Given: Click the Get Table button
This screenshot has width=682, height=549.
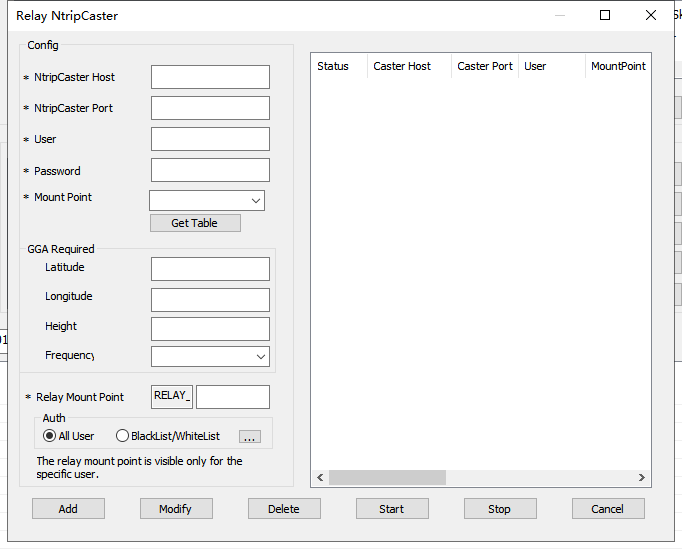Looking at the screenshot, I should click(x=195, y=223).
